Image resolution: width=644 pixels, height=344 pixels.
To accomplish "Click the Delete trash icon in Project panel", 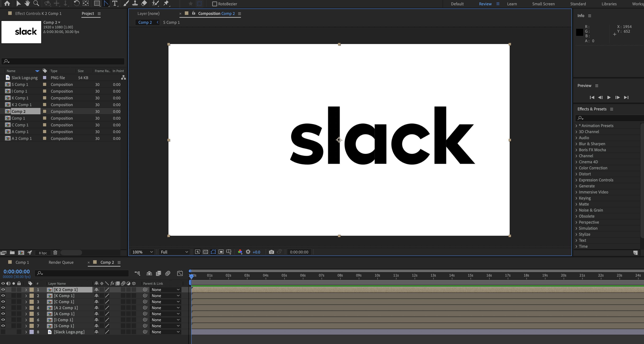I will click(x=55, y=253).
